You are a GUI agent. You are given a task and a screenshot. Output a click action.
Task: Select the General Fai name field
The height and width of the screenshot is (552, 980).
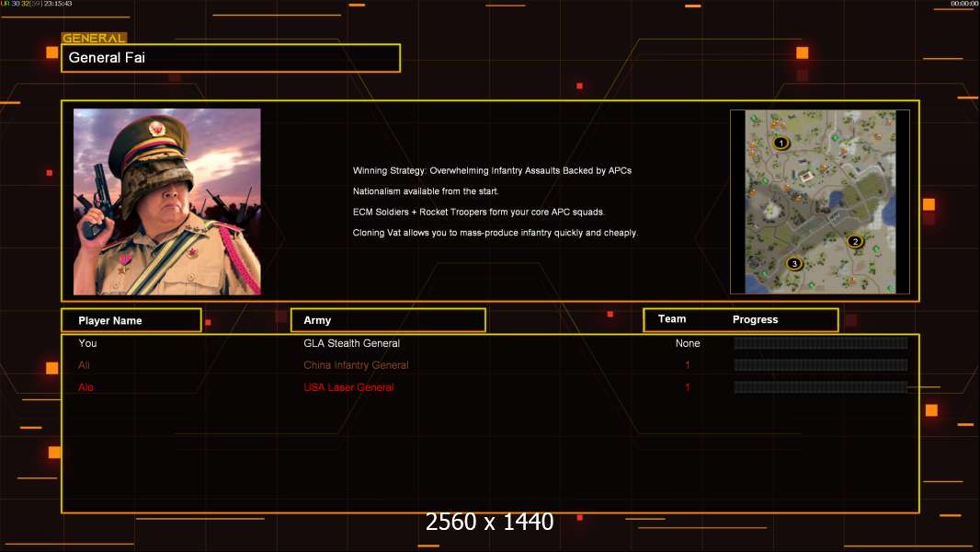click(x=231, y=58)
